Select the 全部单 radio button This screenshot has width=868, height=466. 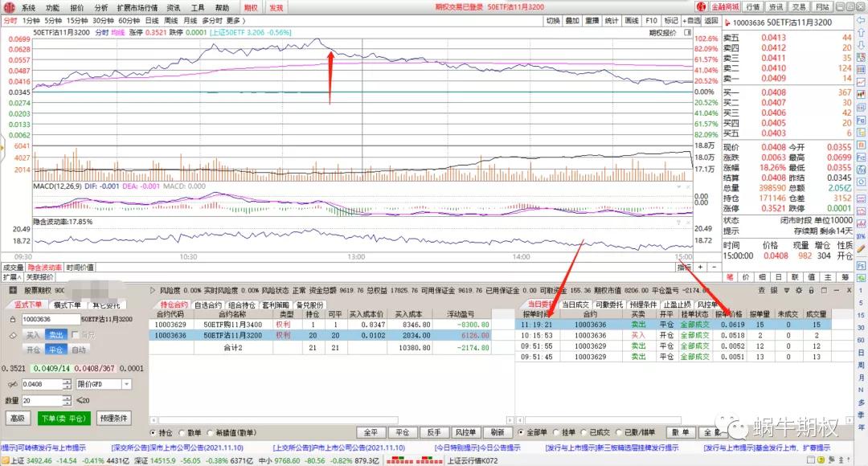click(521, 431)
